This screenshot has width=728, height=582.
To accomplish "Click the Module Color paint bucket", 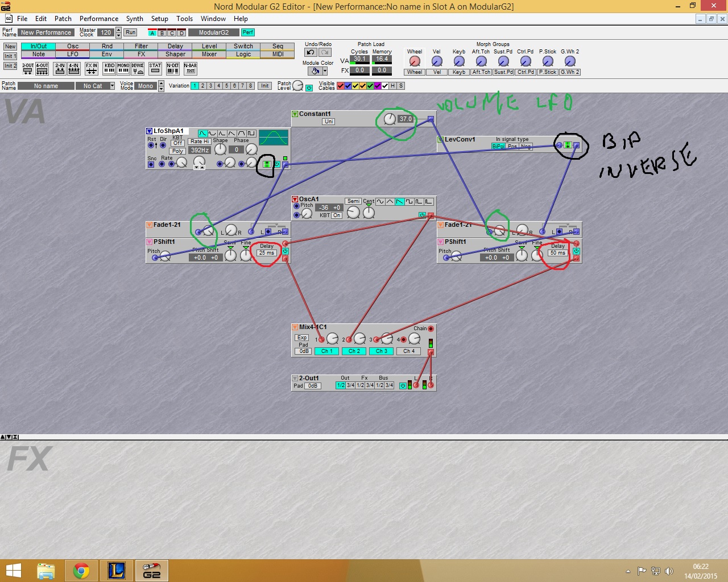I will click(314, 72).
